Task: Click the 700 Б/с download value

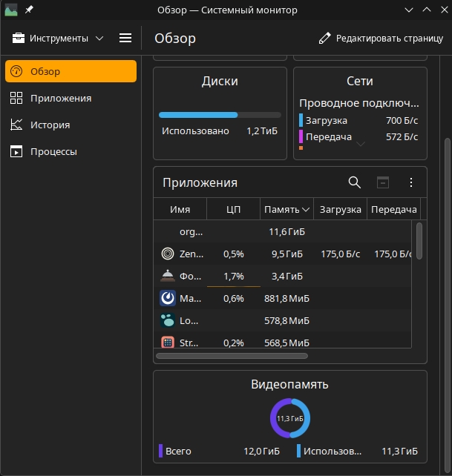Action: (402, 121)
